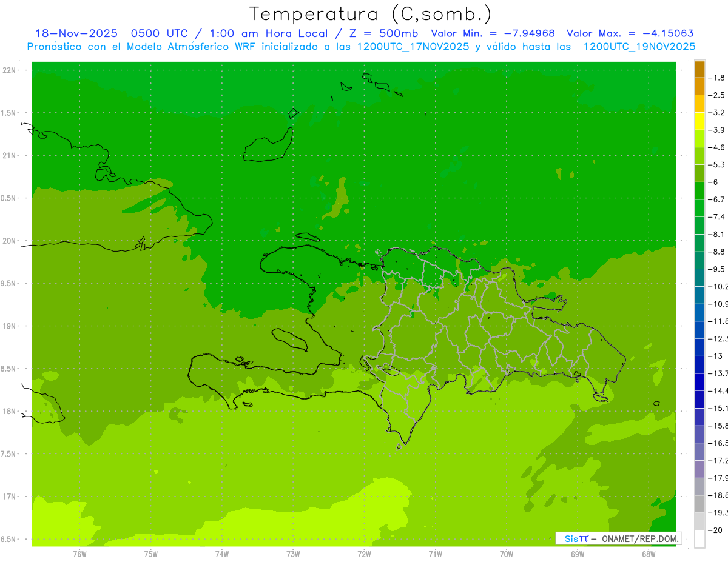
Task: Click the "20N" latitude axis label
Action: coord(9,241)
